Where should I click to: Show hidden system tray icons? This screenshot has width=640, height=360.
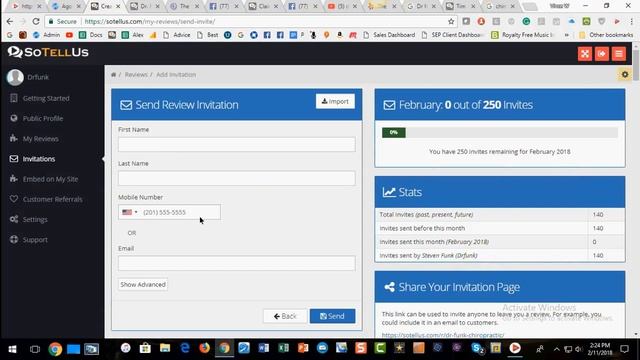557,349
